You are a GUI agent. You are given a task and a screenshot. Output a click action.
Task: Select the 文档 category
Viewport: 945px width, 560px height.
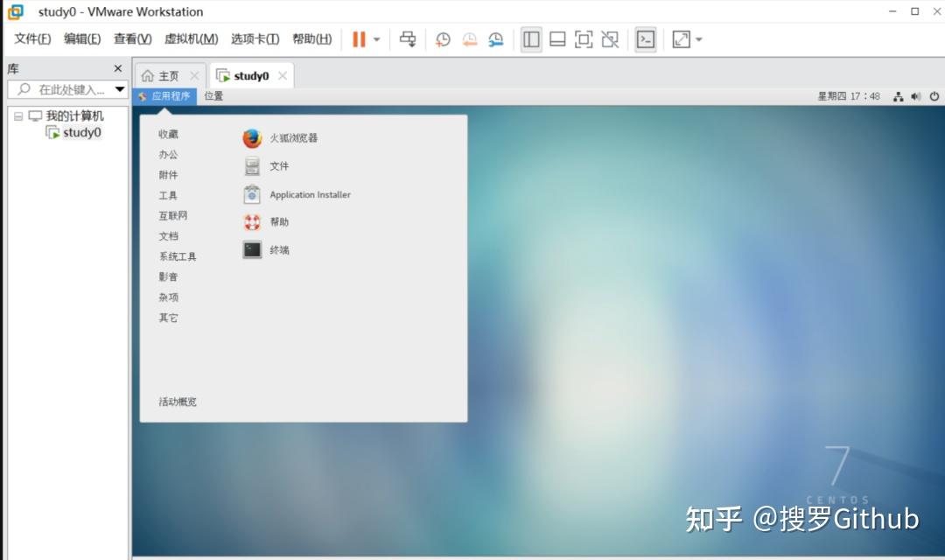pyautogui.click(x=168, y=235)
